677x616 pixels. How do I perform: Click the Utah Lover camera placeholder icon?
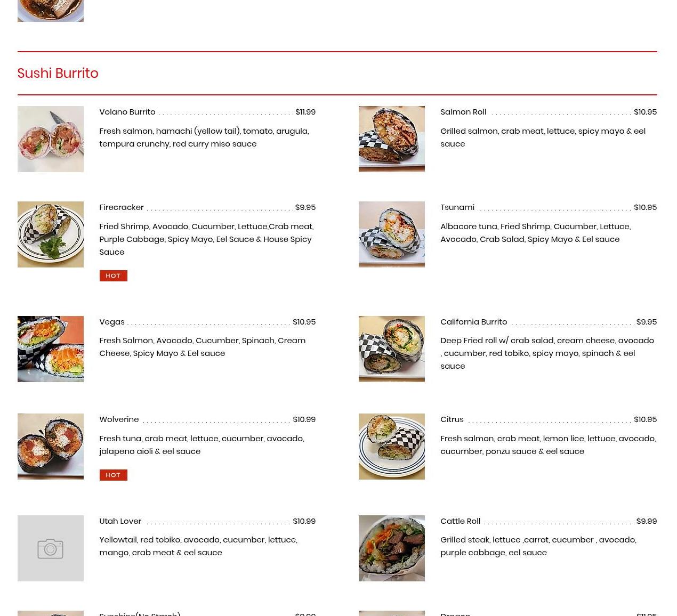click(51, 548)
